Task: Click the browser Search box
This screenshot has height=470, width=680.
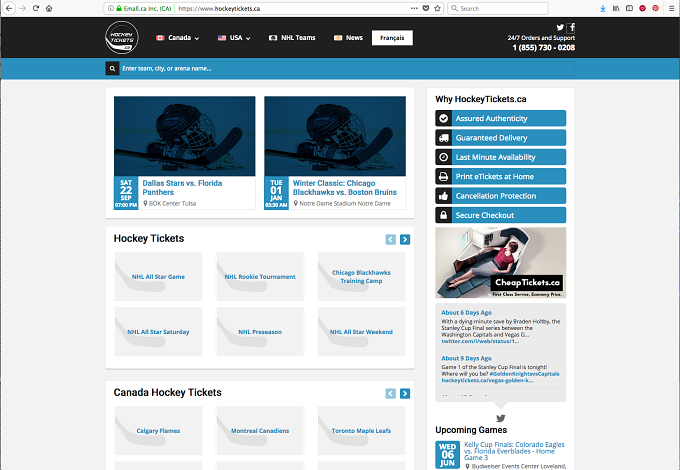Action: [498, 8]
